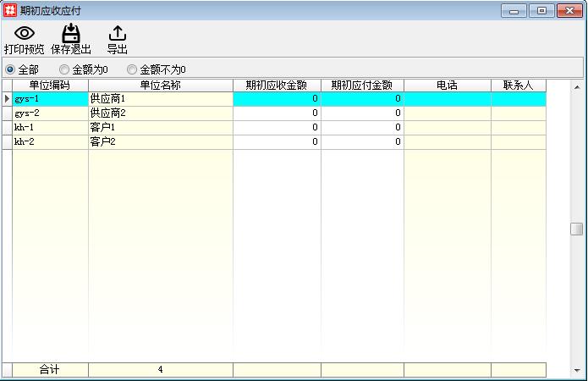Select the 全部 radio button

pos(11,69)
